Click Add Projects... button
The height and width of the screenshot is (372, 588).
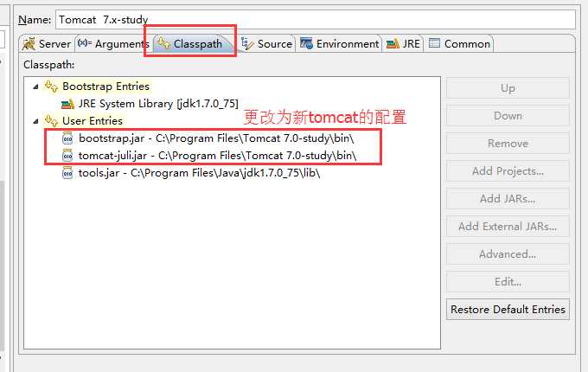coord(508,171)
